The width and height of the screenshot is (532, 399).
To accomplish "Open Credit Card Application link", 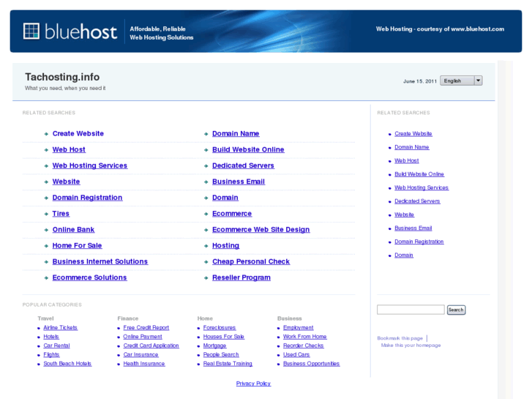I will pyautogui.click(x=151, y=346).
